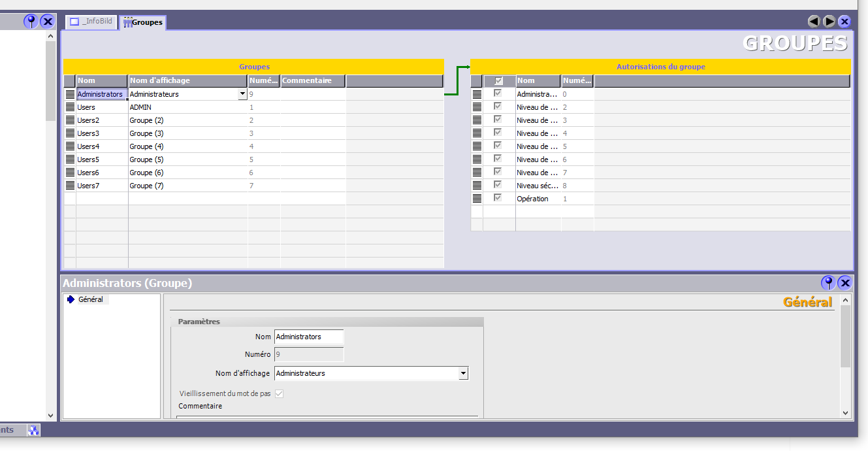This screenshot has height=451, width=868.
Task: Toggle the select-all checkbox in authorizations header
Action: tap(499, 81)
